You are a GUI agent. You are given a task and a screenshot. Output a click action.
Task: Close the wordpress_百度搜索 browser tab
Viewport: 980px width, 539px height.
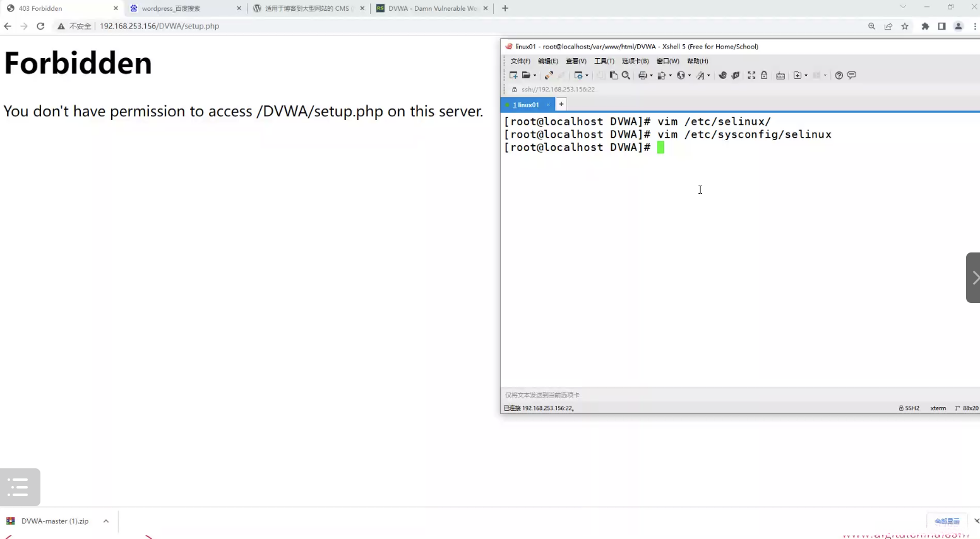[x=239, y=8]
